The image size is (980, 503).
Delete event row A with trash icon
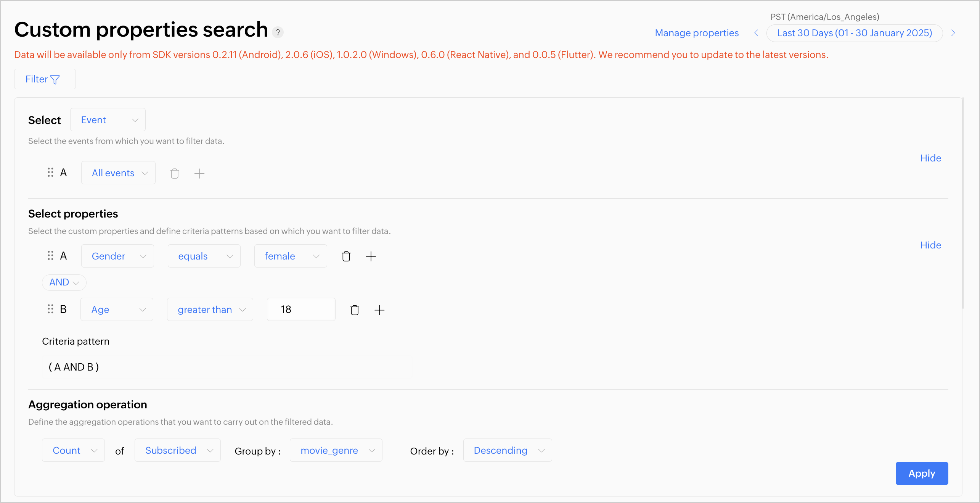pos(175,174)
